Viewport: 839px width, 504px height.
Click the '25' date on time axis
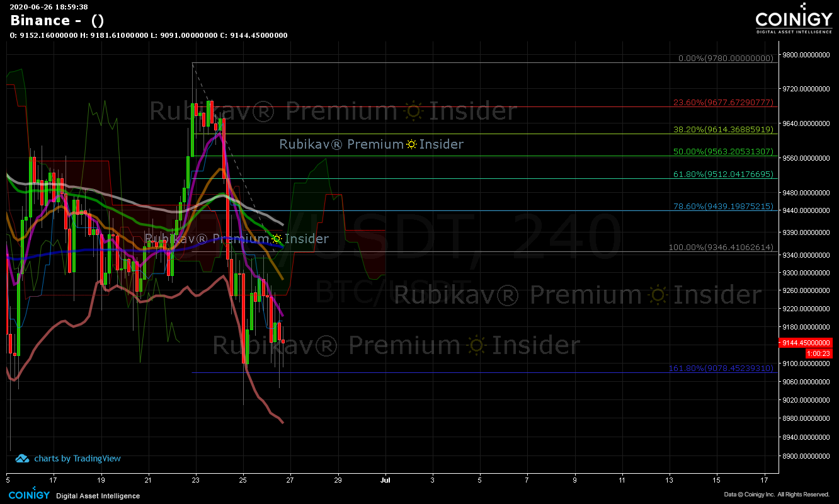[x=243, y=480]
